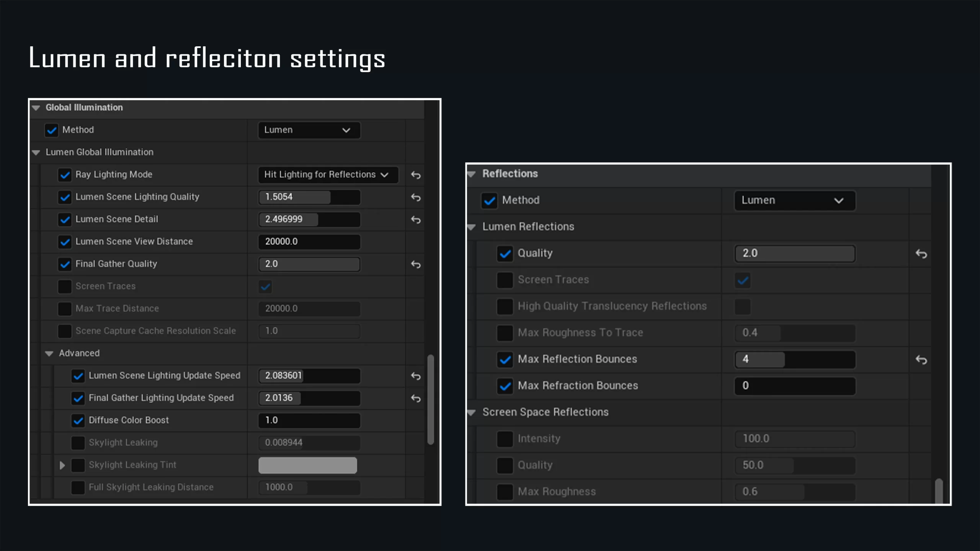Toggle the Screen Traces value under Lumen Reflections
The image size is (980, 551).
click(x=743, y=280)
